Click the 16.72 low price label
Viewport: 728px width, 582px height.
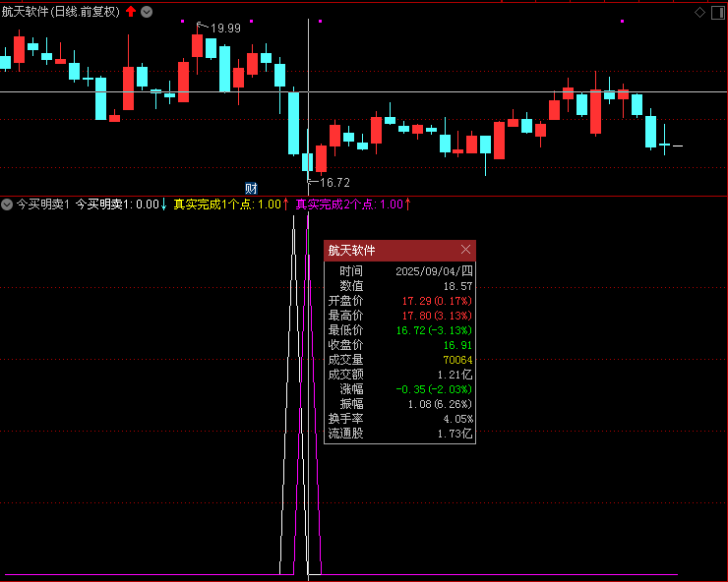tap(334, 183)
